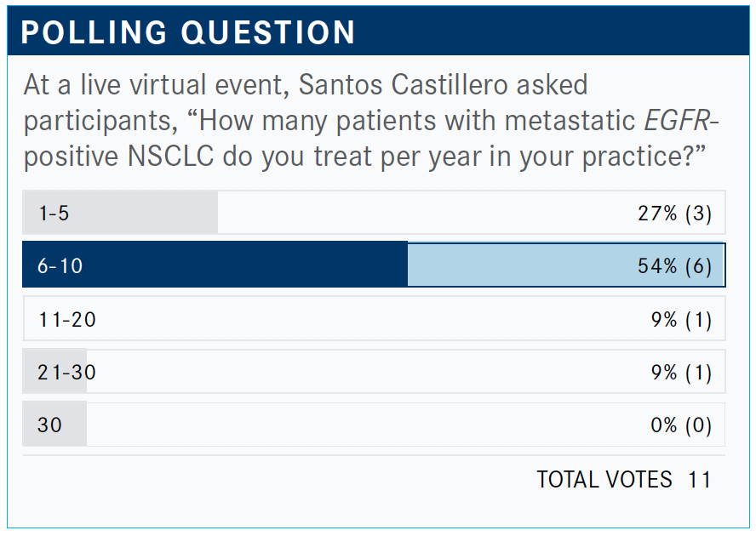Click the "54% (6)" result value
The image size is (756, 536).
(x=674, y=265)
